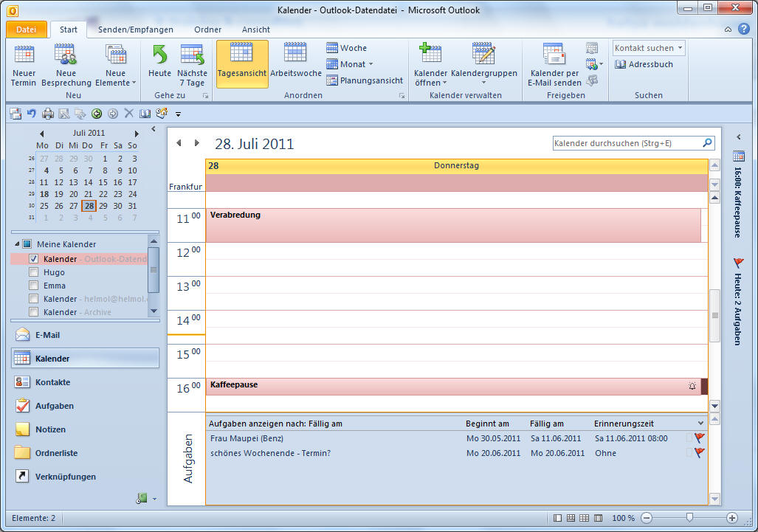Undo the last action in quick access toolbar
Screen dimensions: 758x532
(x=32, y=114)
